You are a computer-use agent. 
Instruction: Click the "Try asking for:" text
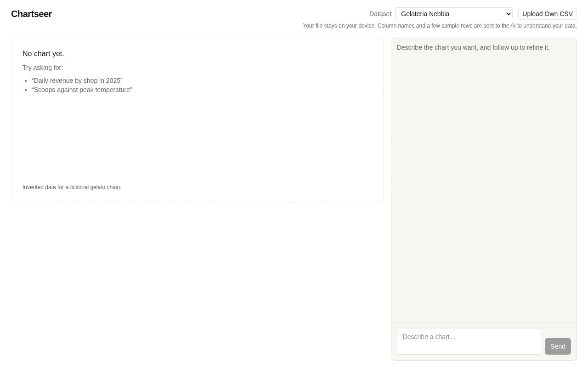point(43,68)
